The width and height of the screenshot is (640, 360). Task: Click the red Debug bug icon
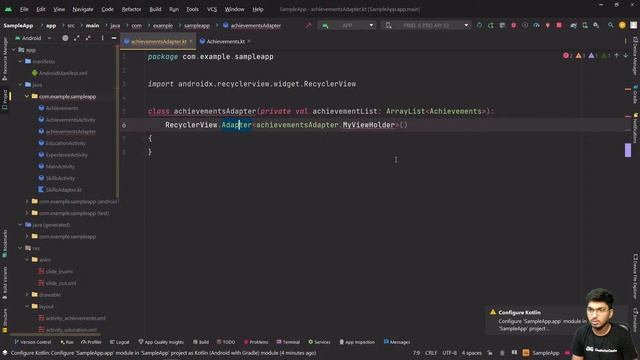coord(513,25)
